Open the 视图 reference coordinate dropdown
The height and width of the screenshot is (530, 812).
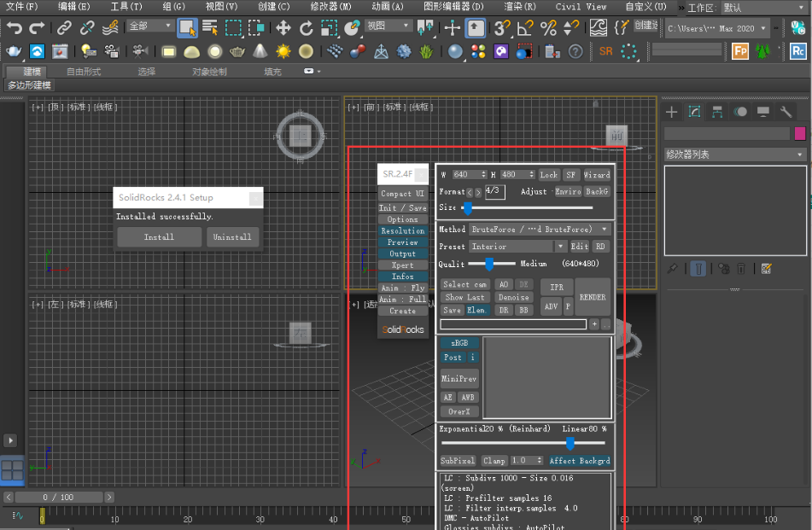click(388, 26)
